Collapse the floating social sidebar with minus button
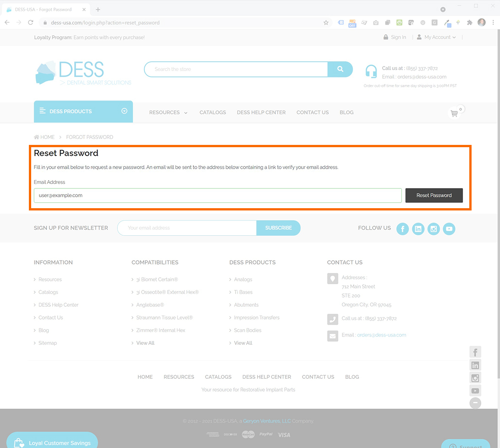This screenshot has width=500, height=448. [x=475, y=403]
